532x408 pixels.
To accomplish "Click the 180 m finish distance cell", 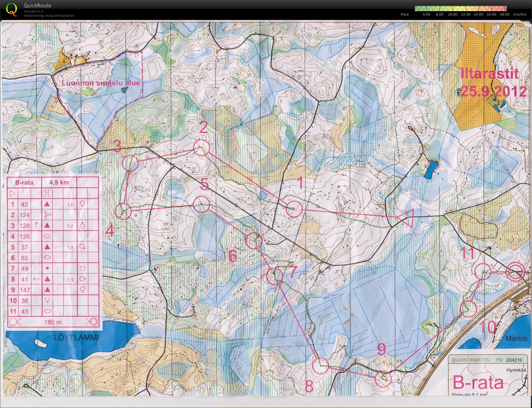I will point(53,322).
